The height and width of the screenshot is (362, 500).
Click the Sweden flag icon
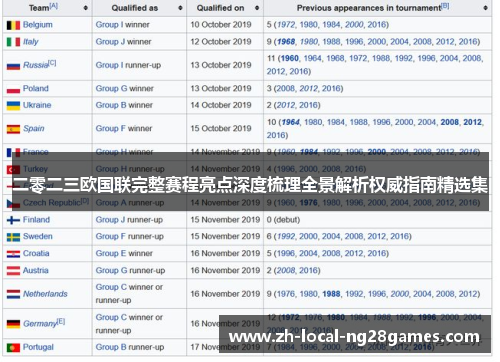click(13, 237)
